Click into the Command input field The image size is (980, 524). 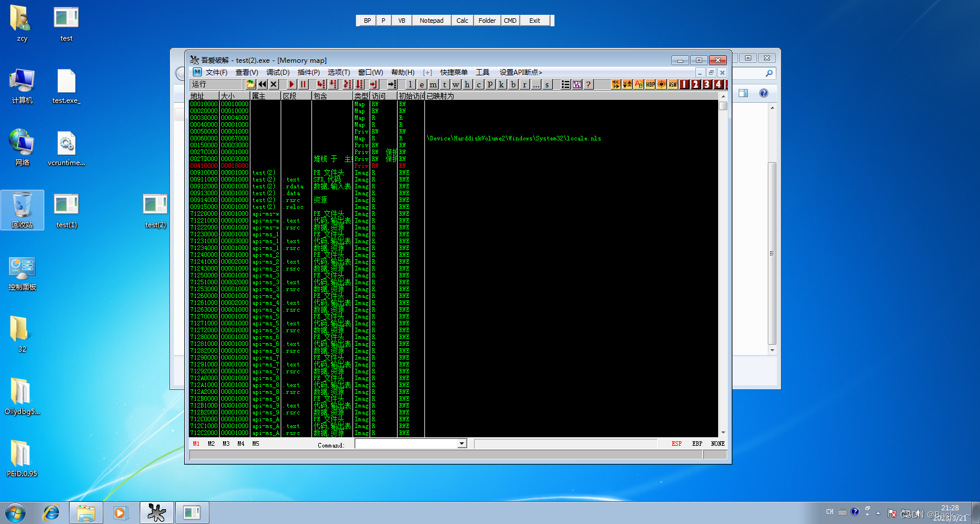(x=406, y=444)
